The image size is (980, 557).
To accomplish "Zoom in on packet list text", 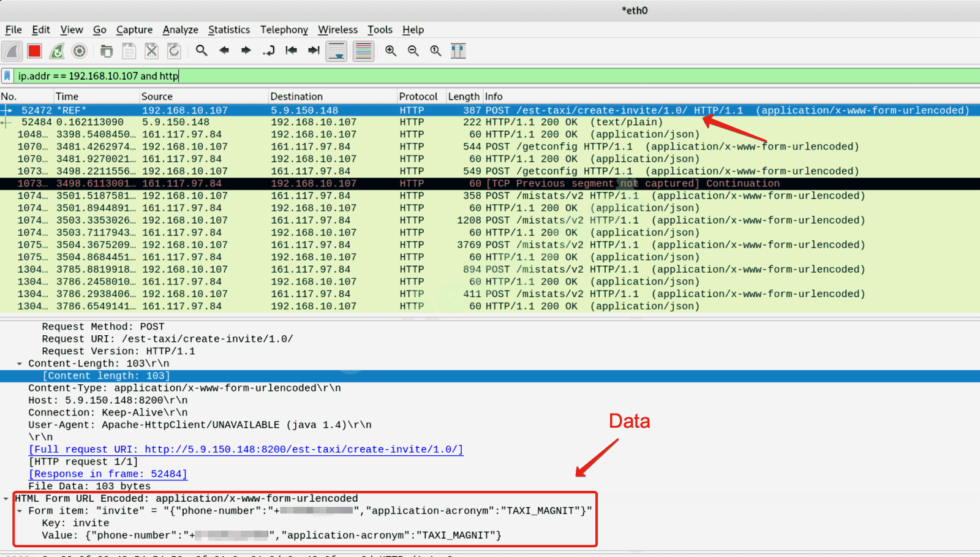I will (x=391, y=51).
